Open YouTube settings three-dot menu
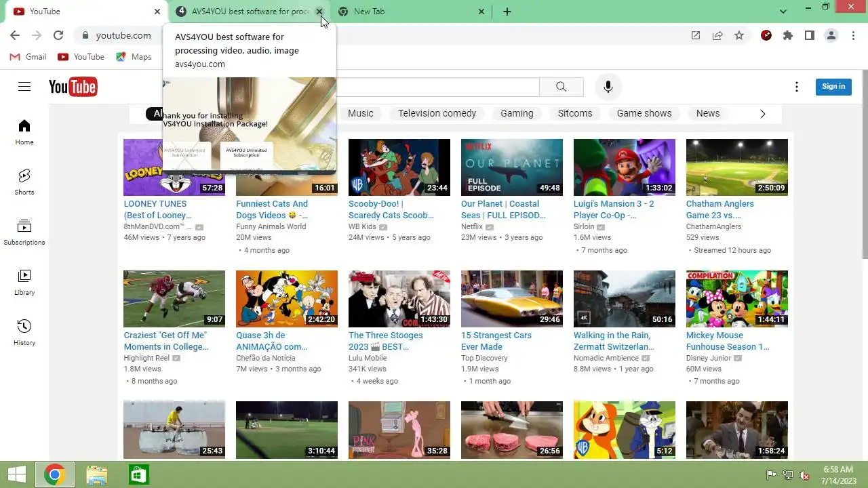The width and height of the screenshot is (868, 488). pos(797,87)
